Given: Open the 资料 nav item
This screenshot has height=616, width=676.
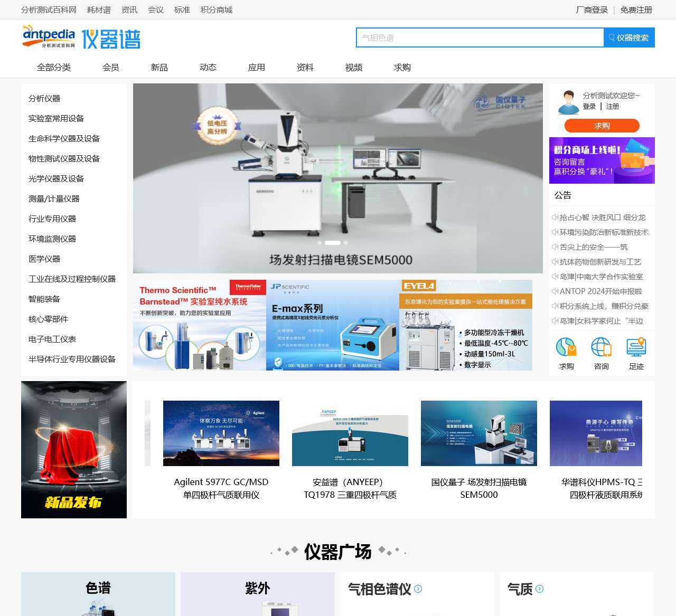Looking at the screenshot, I should point(305,68).
